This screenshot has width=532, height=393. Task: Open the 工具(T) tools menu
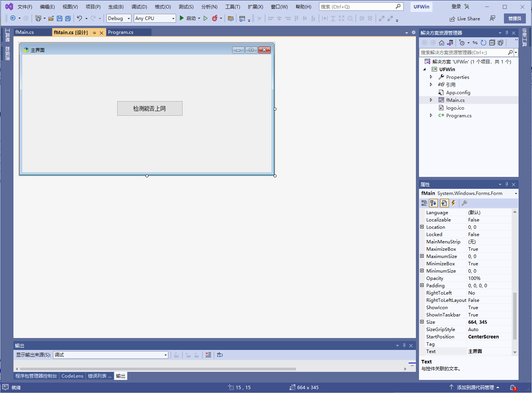[233, 7]
